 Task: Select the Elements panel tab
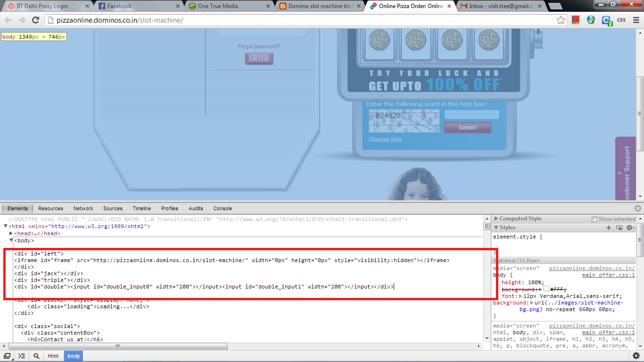pyautogui.click(x=17, y=208)
